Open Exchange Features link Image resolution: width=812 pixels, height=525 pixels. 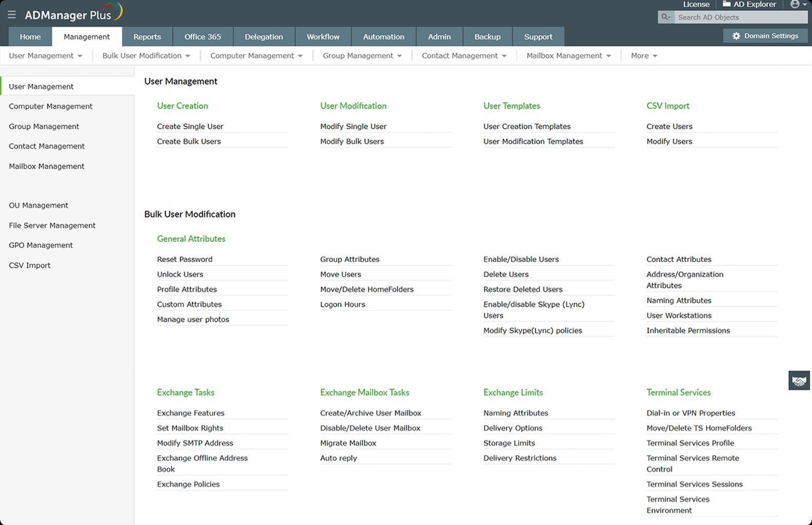[x=191, y=413]
